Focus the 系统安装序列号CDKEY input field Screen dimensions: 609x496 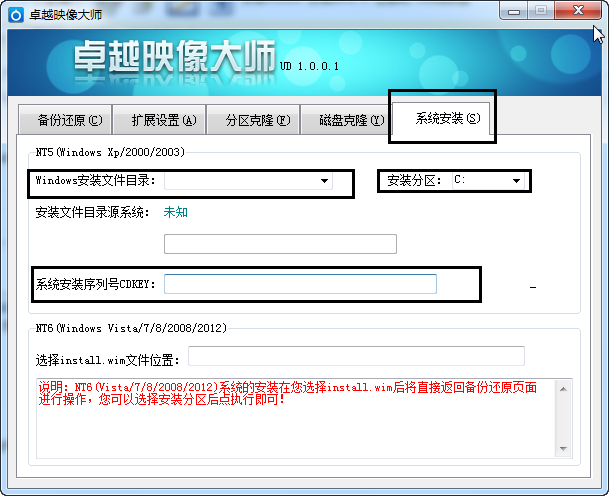point(300,284)
